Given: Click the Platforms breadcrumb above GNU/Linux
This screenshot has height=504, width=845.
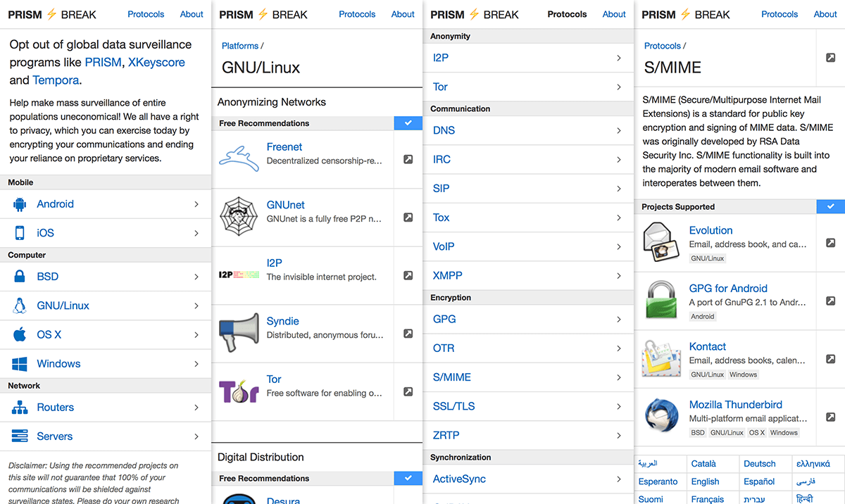Looking at the screenshot, I should click(240, 46).
